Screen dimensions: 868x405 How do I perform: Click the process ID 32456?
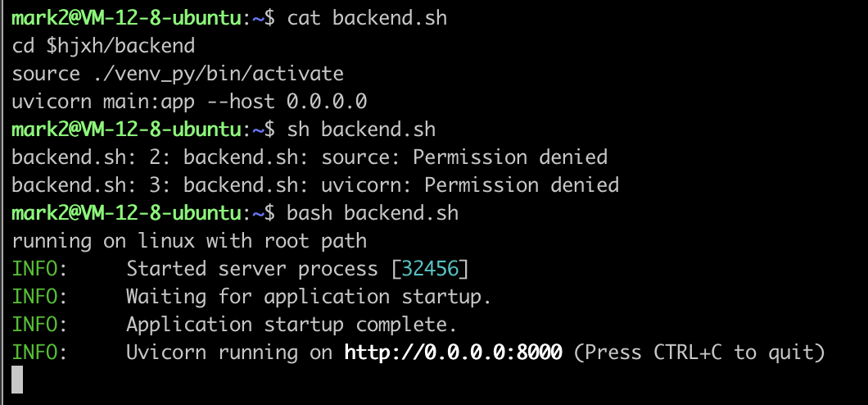point(431,269)
